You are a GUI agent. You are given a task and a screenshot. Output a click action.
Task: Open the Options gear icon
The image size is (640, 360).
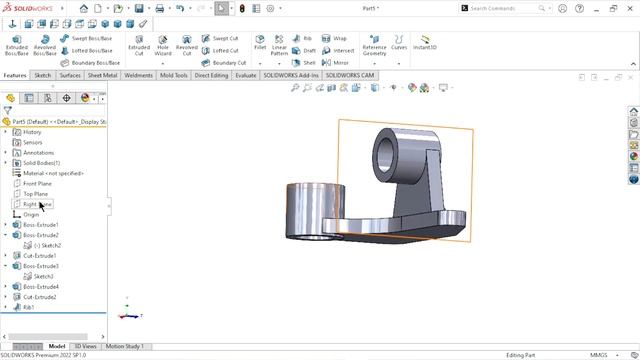(x=270, y=8)
